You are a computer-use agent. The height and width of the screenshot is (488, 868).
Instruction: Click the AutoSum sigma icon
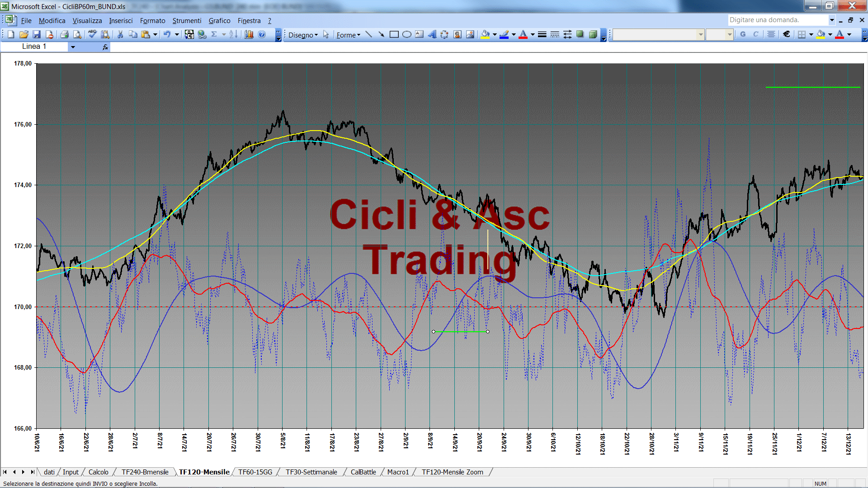214,34
